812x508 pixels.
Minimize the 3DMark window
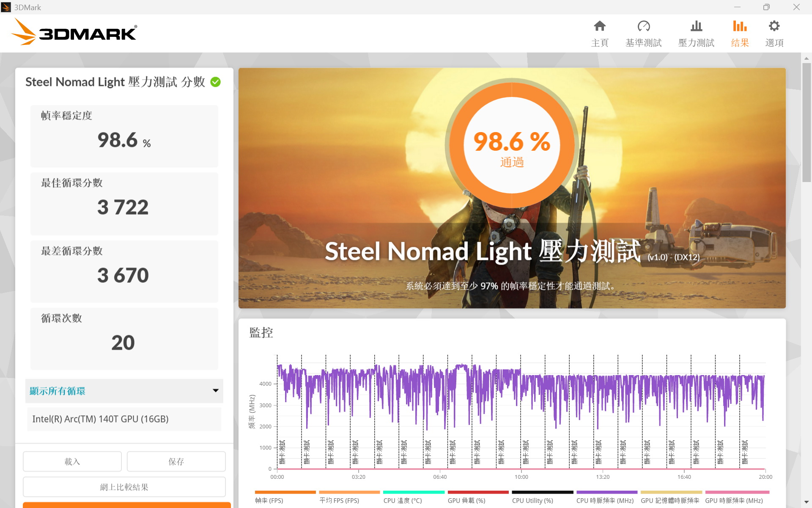737,7
